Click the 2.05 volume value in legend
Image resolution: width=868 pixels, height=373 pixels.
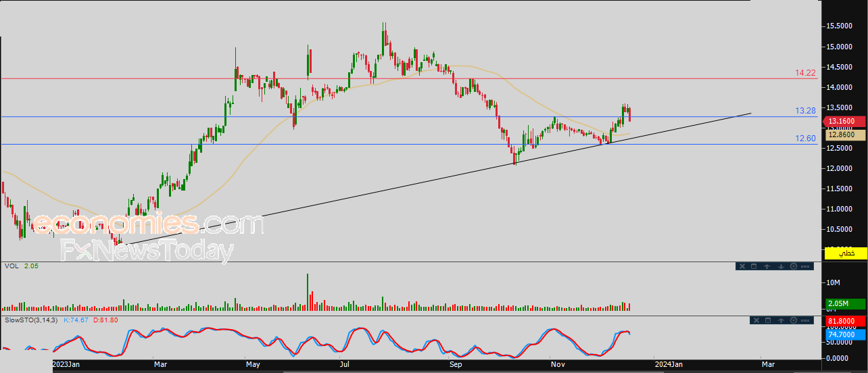point(31,266)
